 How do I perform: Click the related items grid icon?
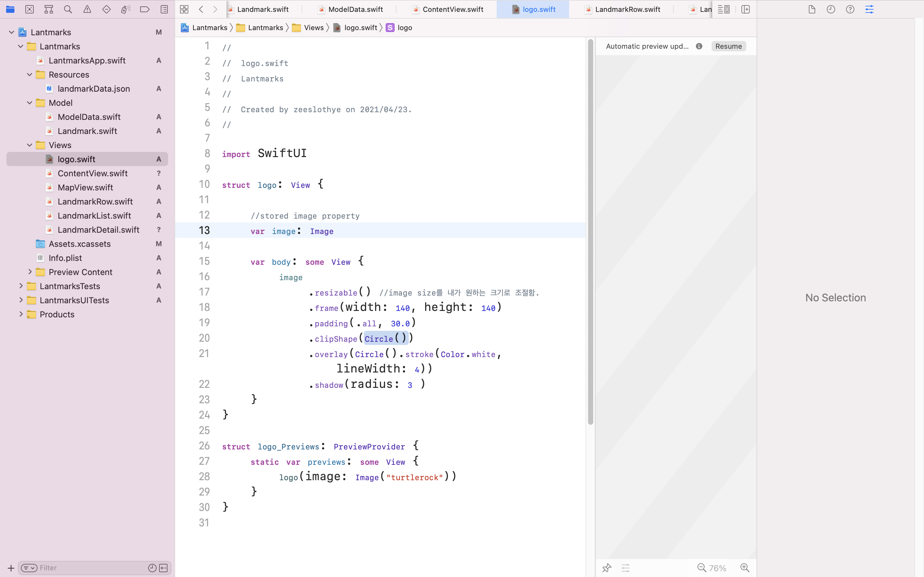(184, 9)
